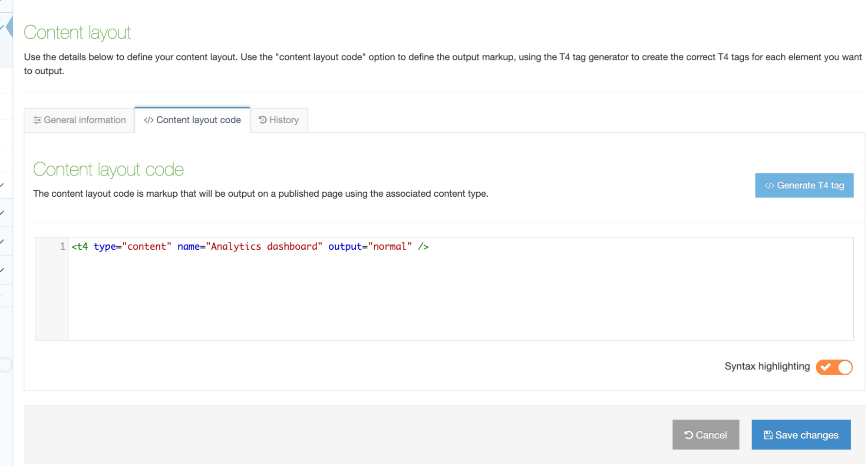
Task: Click the code icon inside Generate T4 tag
Action: (x=769, y=185)
